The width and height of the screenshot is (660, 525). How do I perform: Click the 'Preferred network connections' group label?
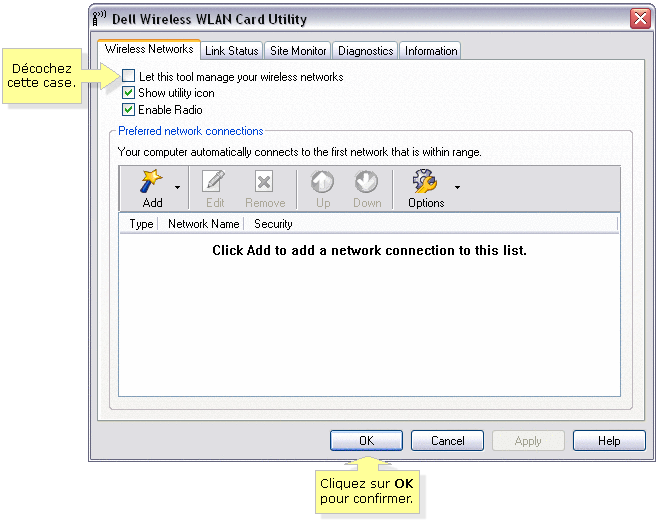[x=191, y=131]
